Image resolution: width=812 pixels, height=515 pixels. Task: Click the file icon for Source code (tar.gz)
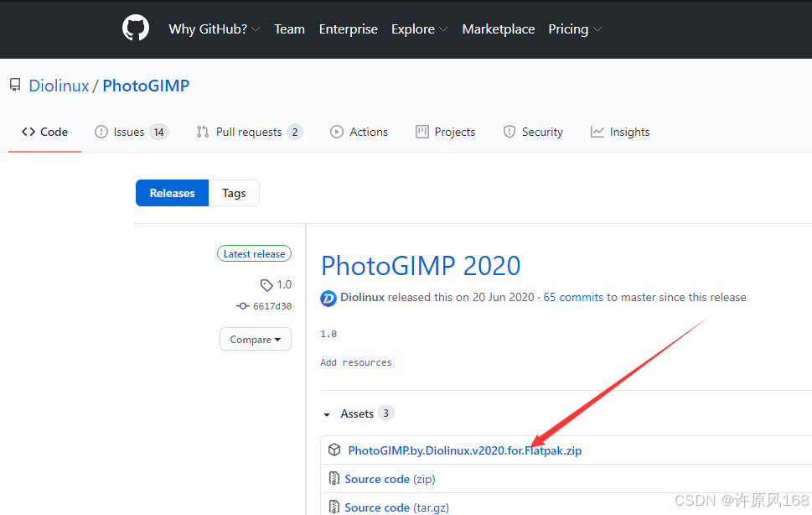334,506
